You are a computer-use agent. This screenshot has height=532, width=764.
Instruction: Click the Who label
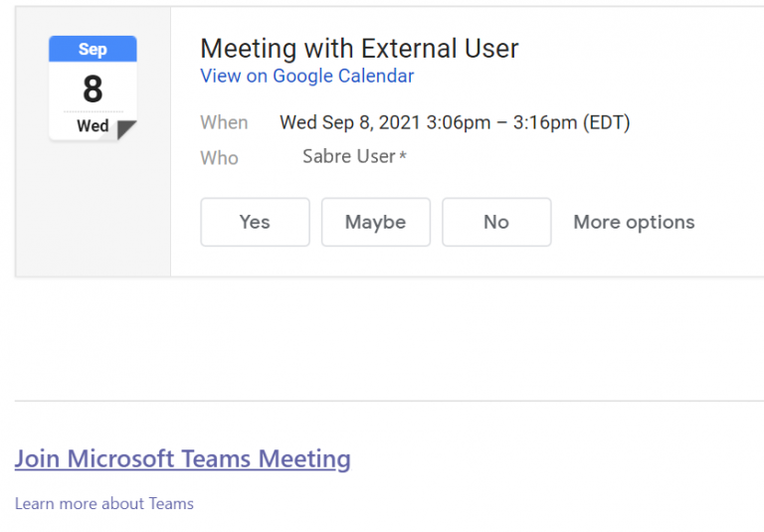(x=219, y=157)
